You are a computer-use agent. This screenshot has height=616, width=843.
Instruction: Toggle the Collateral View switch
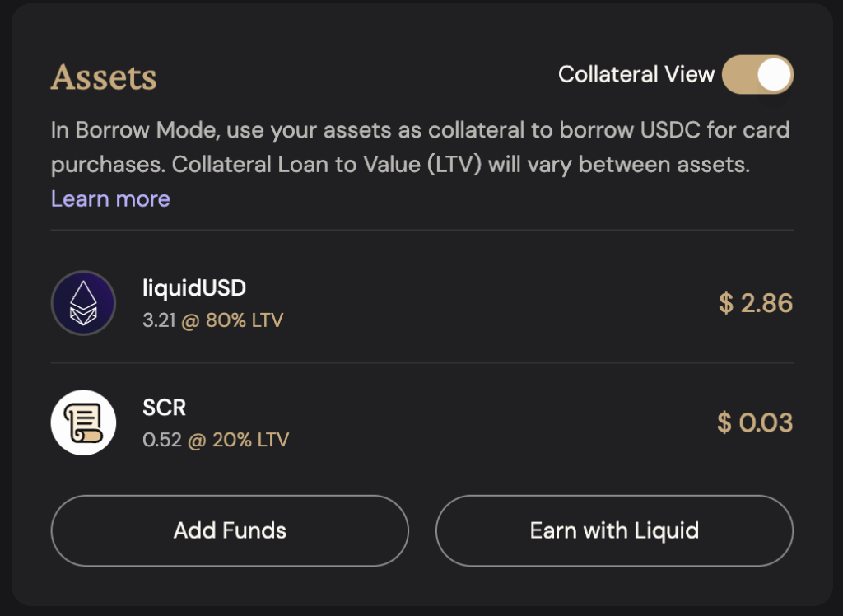tap(757, 75)
